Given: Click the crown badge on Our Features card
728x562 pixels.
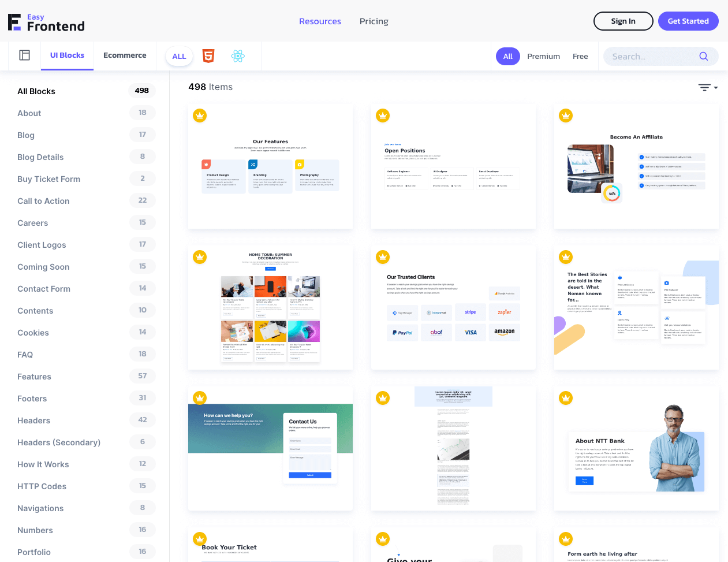Looking at the screenshot, I should click(200, 116).
